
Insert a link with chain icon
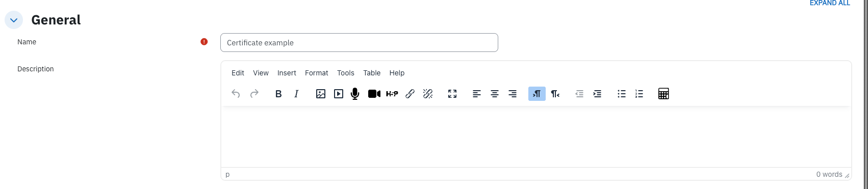pos(410,94)
